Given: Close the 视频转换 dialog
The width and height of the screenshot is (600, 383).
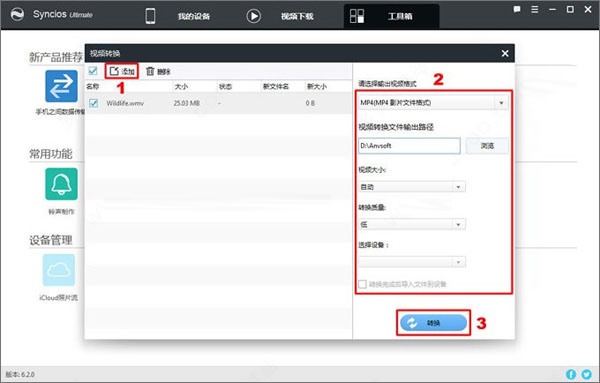Looking at the screenshot, I should point(505,53).
